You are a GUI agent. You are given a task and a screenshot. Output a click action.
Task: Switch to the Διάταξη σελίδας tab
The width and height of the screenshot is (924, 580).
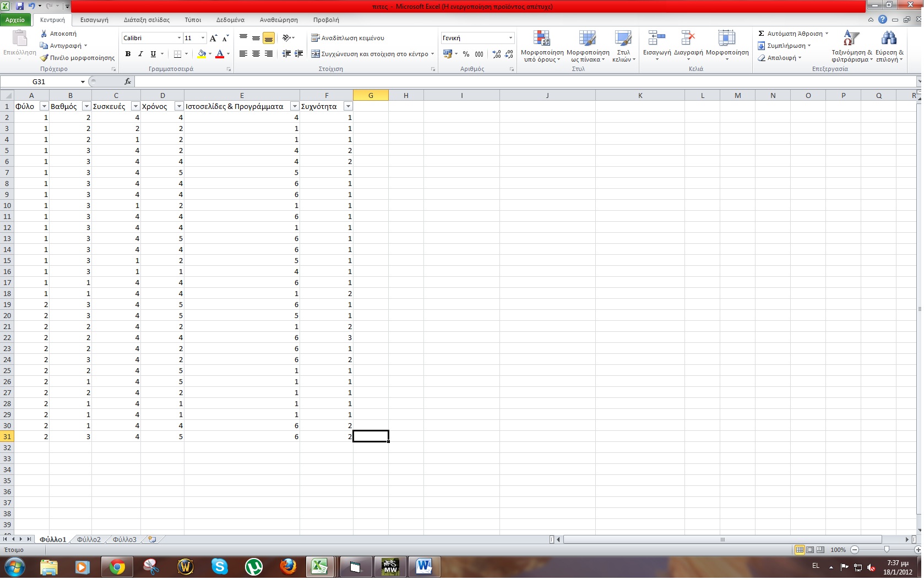tap(146, 20)
